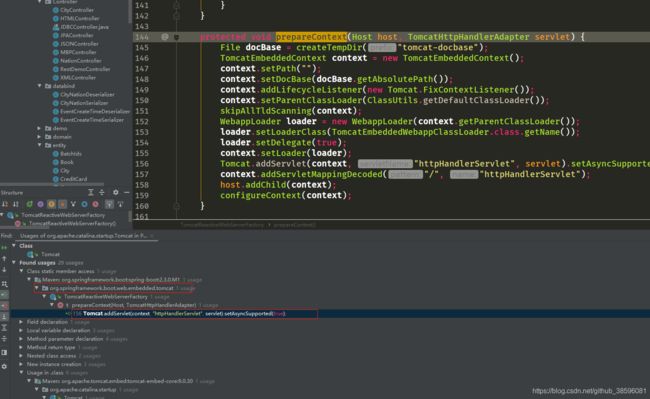This screenshot has height=399, width=650.
Task: Select org.springframework.boot.web.embedded.tomcat package node
Action: [112, 288]
